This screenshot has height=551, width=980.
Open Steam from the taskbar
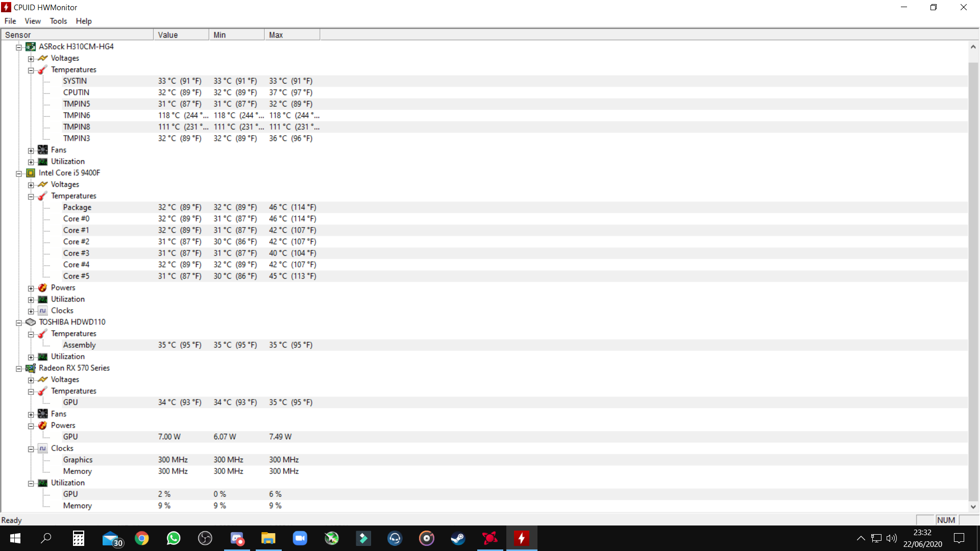[x=458, y=538]
